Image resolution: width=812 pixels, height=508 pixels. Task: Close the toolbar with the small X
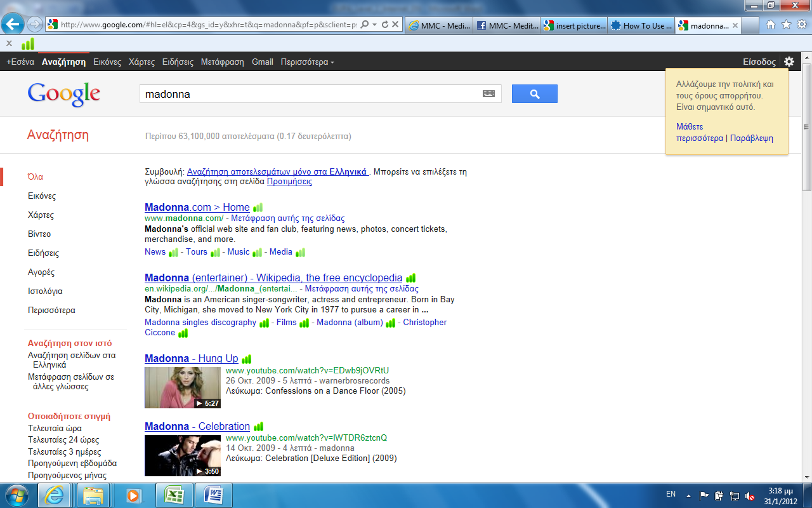pos(9,43)
